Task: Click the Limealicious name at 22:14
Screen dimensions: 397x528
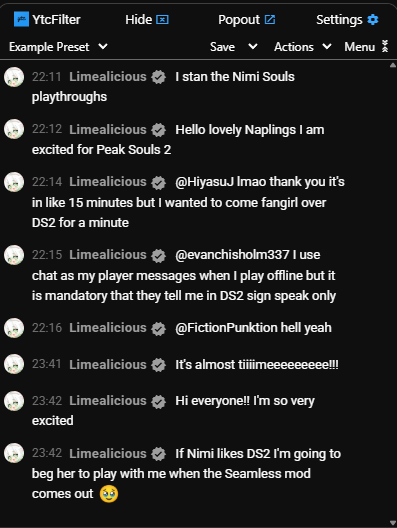Action: point(108,182)
